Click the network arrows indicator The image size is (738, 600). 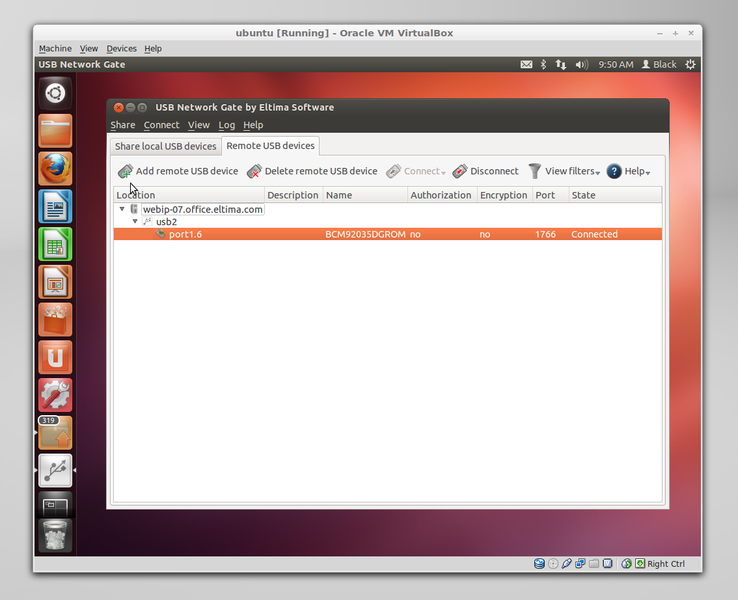561,64
